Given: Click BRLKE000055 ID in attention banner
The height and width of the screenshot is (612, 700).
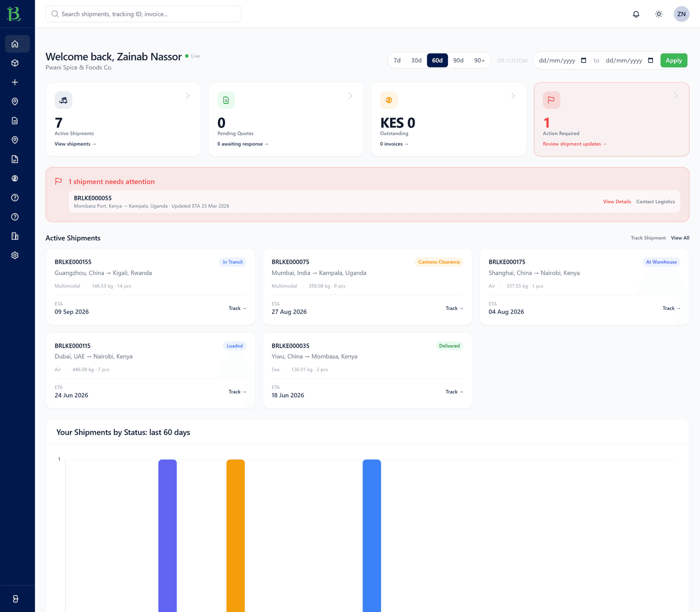Looking at the screenshot, I should point(93,198).
